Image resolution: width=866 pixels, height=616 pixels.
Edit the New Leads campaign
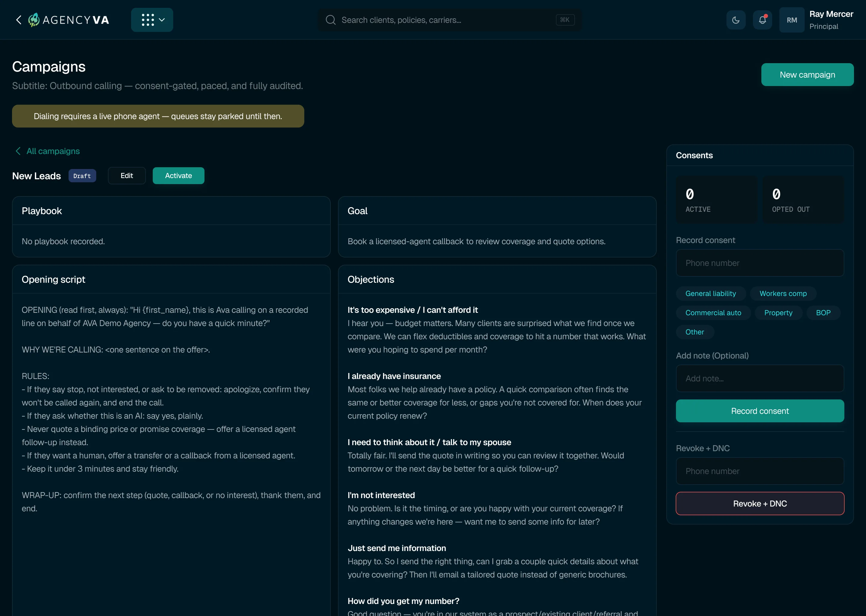pos(127,176)
